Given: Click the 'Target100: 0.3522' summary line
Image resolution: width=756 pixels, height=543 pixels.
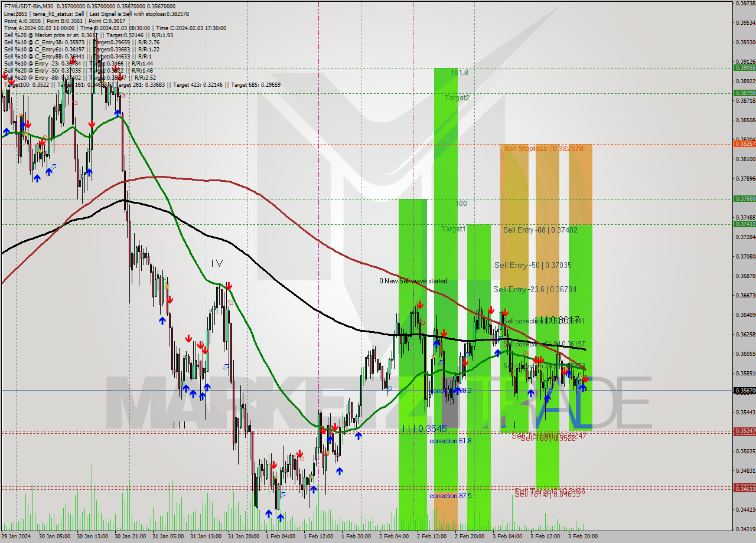Looking at the screenshot, I should (x=142, y=84).
